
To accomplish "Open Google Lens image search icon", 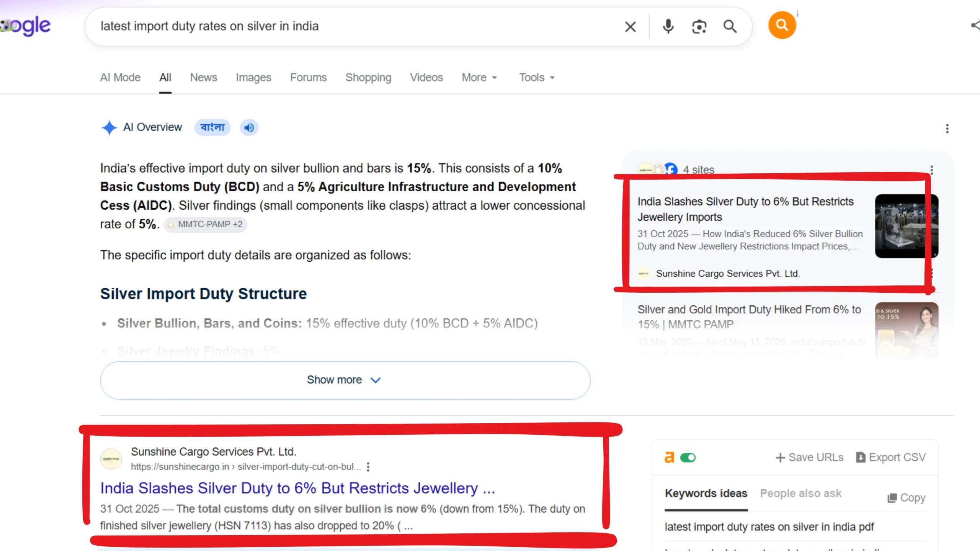I will coord(699,27).
